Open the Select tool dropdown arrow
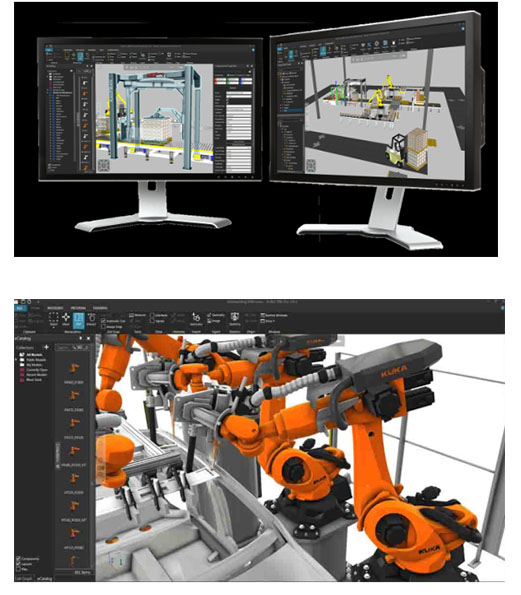 [x=54, y=327]
